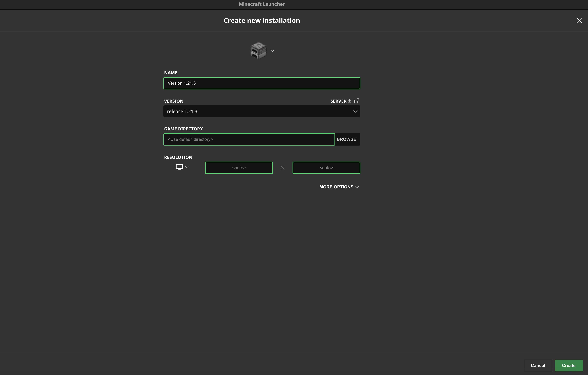Click the resolution width auto field

239,168
